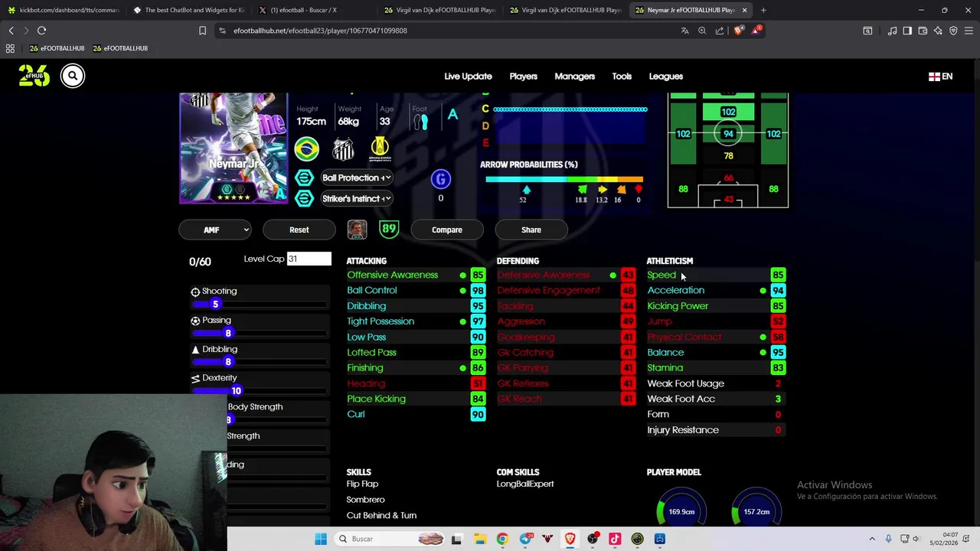Open the Live Update menu
The height and width of the screenshot is (551, 980).
coord(468,77)
